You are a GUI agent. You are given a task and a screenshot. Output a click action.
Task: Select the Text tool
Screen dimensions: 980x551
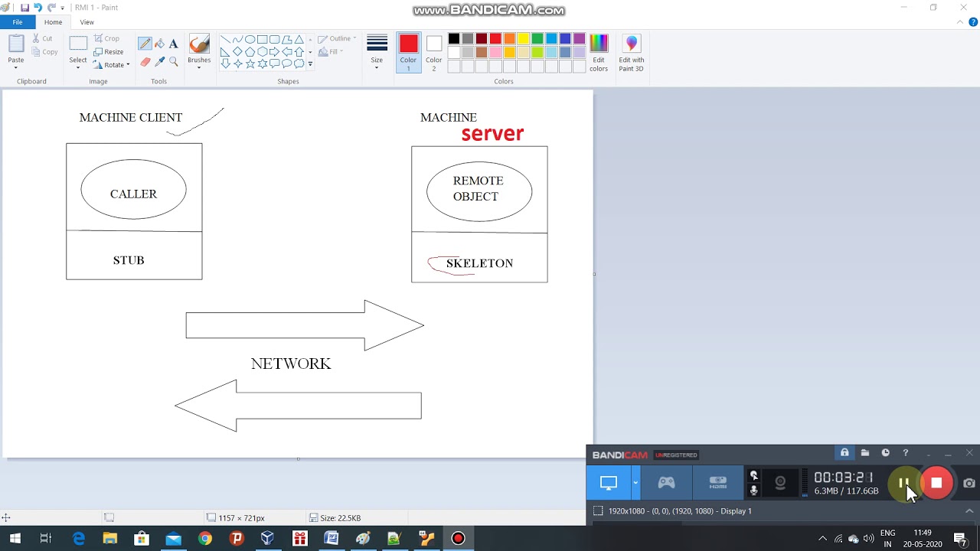tap(174, 44)
